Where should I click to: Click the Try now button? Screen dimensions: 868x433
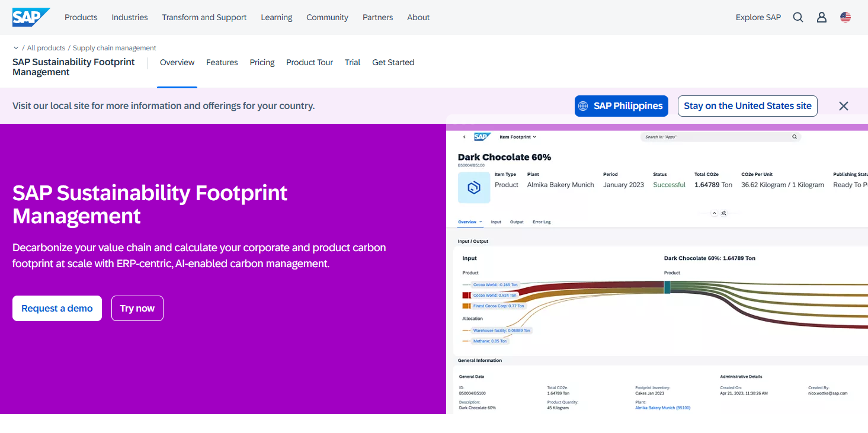[137, 309]
